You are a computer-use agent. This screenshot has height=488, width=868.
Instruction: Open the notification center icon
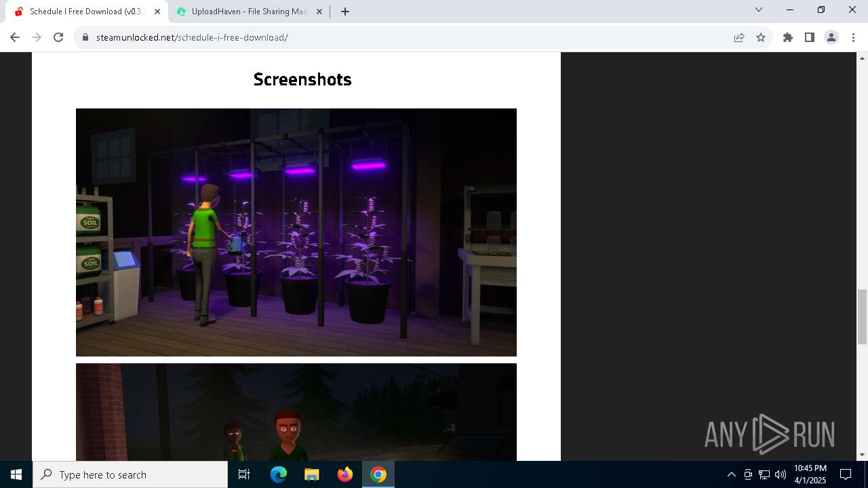point(846,474)
